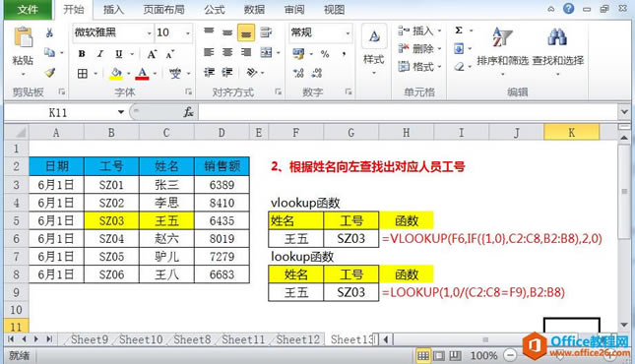Click the Merge and Center icon
The width and height of the screenshot is (635, 364).
click(266, 52)
